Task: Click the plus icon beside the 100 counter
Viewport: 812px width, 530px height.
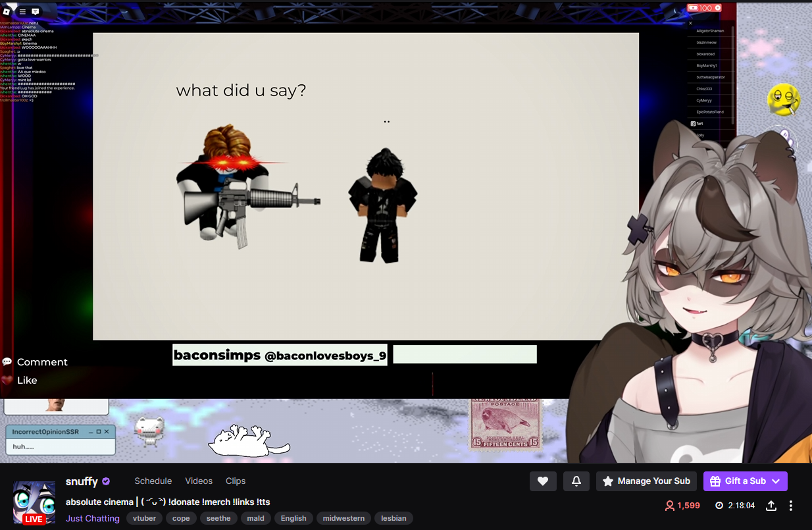Action: pyautogui.click(x=718, y=8)
